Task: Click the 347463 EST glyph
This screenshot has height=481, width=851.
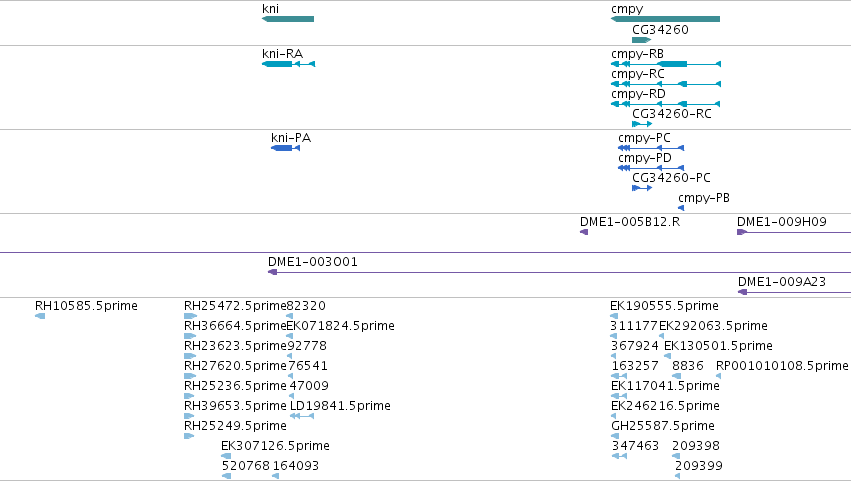Action: pos(619,456)
